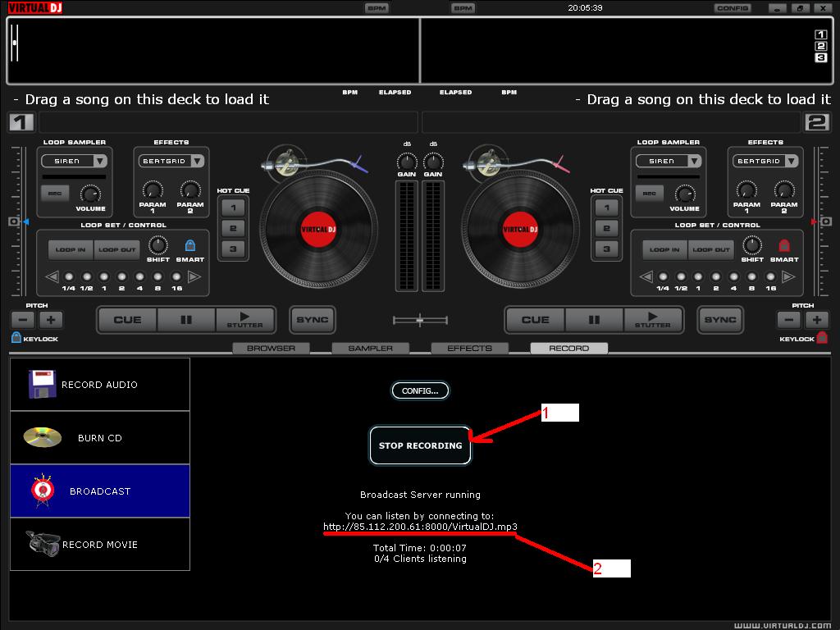This screenshot has height=630, width=840.
Task: Open the Effects tab
Action: pyautogui.click(x=470, y=348)
